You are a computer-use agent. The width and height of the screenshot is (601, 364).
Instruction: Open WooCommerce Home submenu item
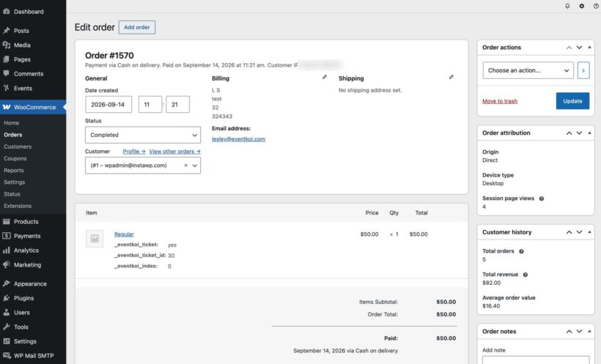(11, 123)
